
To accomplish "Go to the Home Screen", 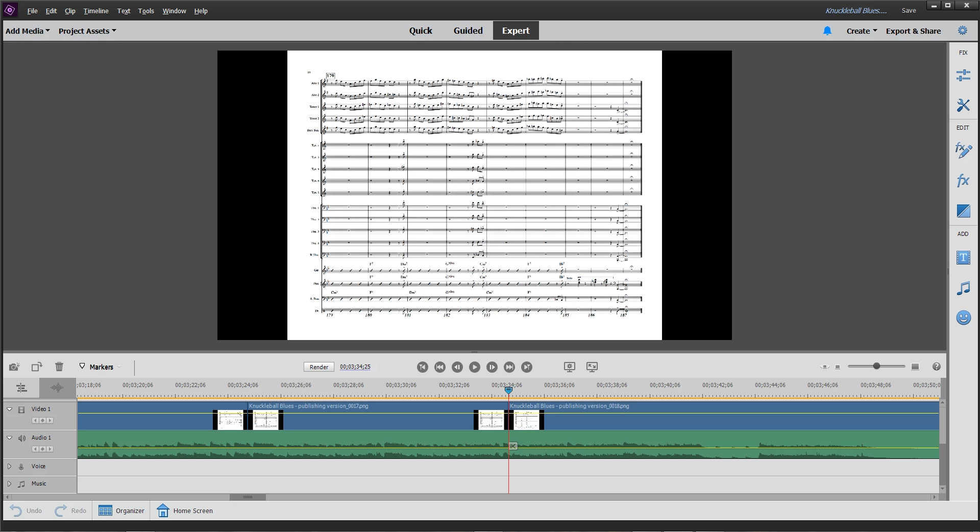I will pos(185,511).
